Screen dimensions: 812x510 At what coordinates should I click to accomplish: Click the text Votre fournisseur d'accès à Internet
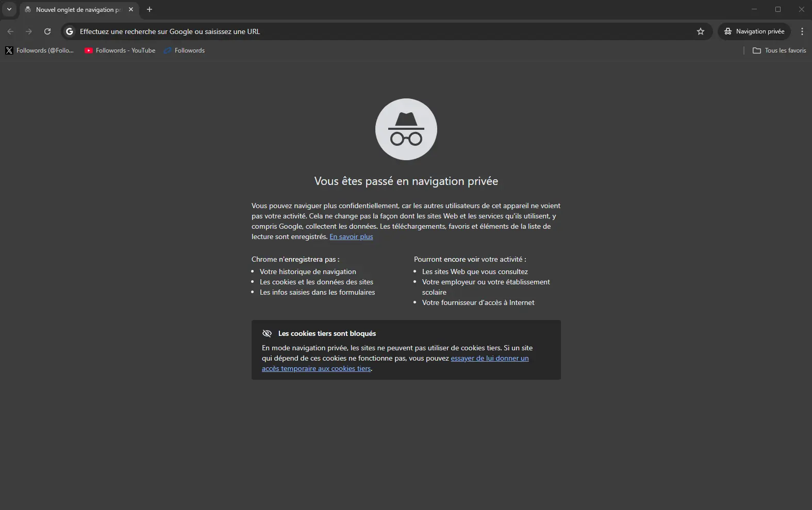[x=478, y=302]
